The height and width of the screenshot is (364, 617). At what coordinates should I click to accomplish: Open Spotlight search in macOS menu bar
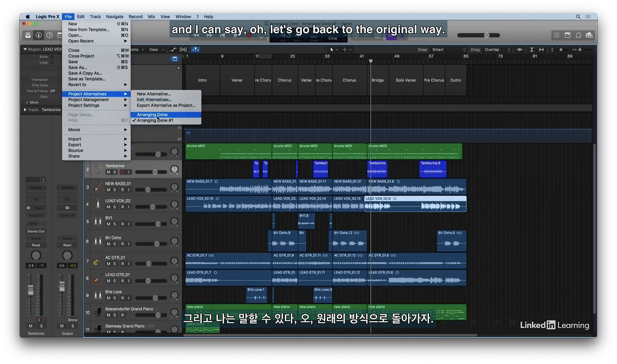[578, 16]
